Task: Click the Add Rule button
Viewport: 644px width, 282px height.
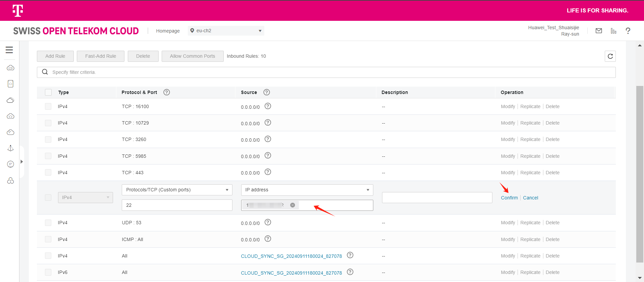Action: coord(55,56)
